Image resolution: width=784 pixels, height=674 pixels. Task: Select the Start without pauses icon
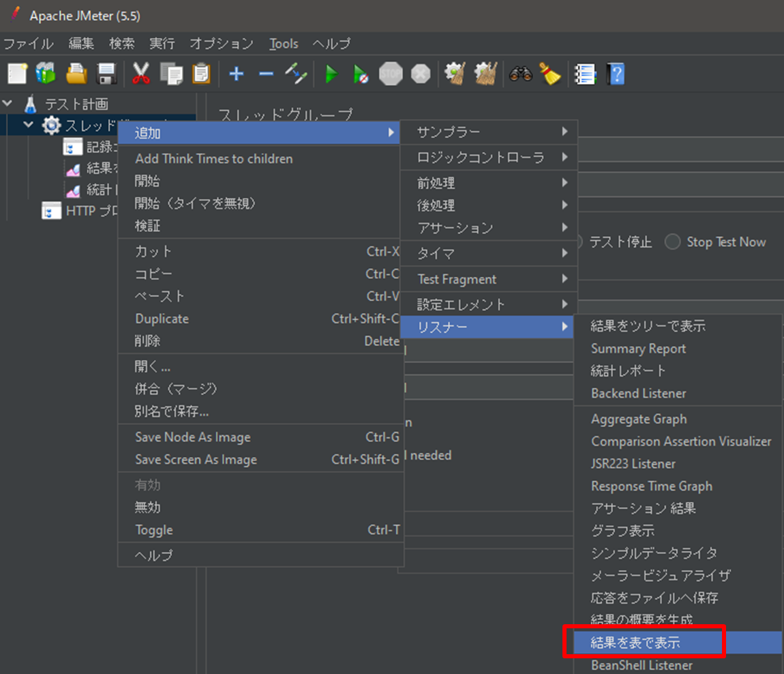pos(361,73)
